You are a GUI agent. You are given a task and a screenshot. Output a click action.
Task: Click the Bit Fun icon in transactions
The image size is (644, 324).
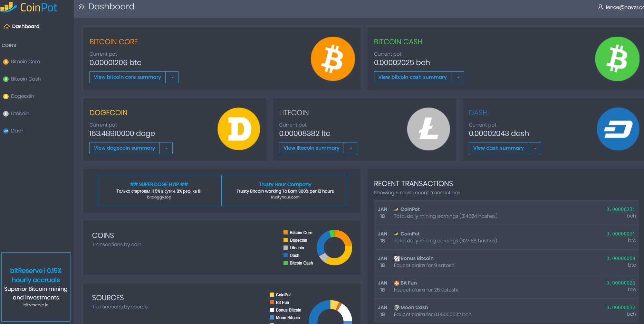pyautogui.click(x=397, y=283)
